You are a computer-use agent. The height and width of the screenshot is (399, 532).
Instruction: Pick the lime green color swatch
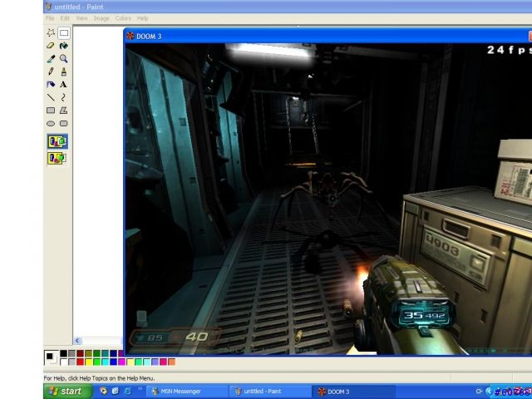tap(96, 362)
